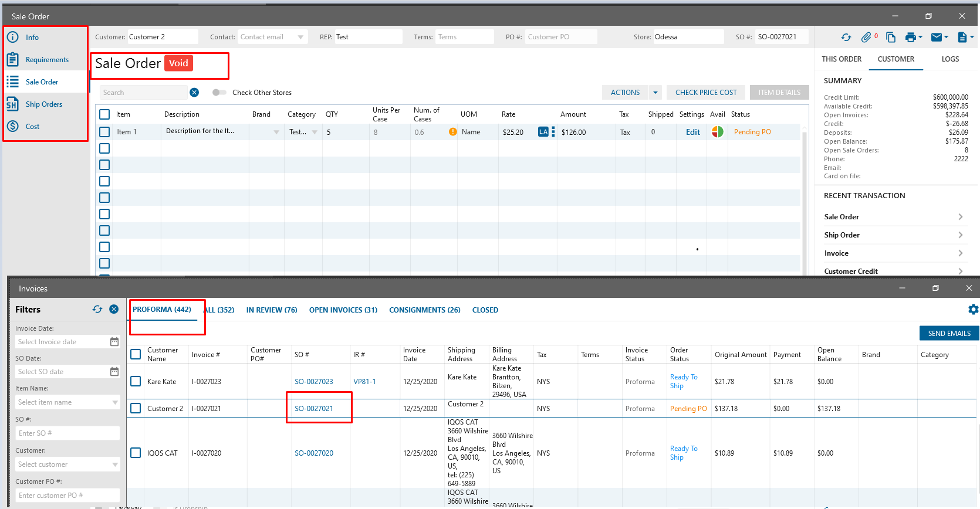Switch to the CUSTOMER tab
Screen dimensions: 980x509
coord(895,59)
